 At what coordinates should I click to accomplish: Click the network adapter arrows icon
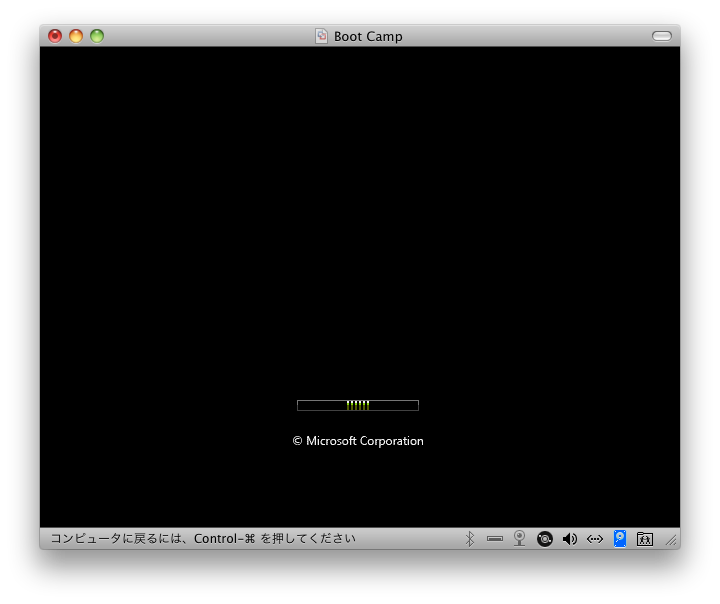pyautogui.click(x=595, y=539)
